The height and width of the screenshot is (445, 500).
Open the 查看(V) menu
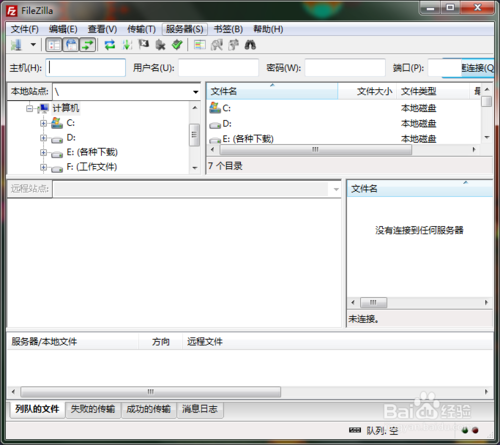tap(102, 29)
